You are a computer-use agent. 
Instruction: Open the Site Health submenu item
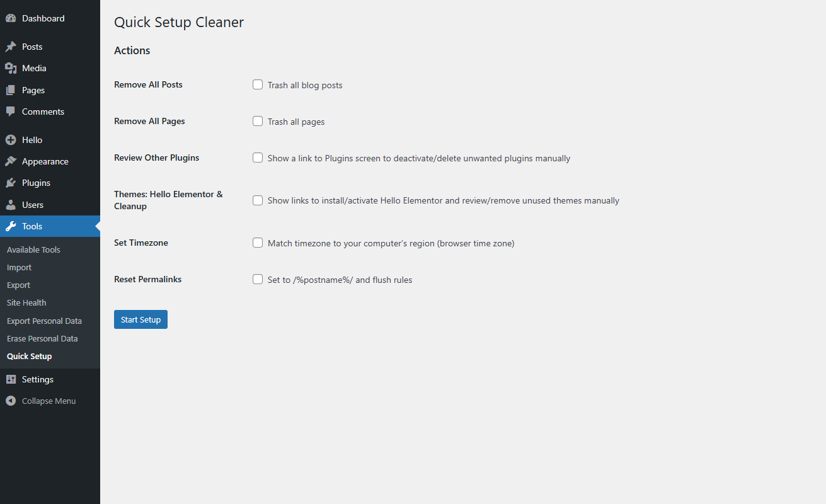[x=26, y=302]
